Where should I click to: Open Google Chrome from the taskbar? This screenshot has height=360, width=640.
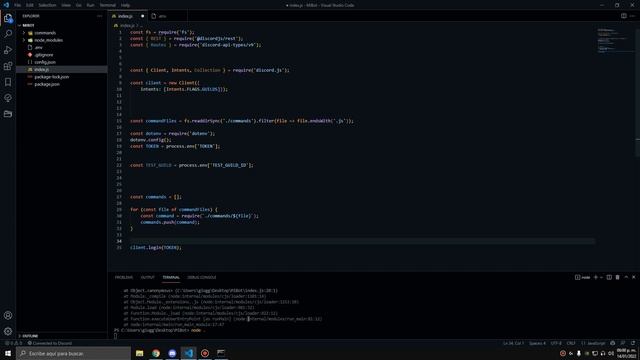point(156,353)
